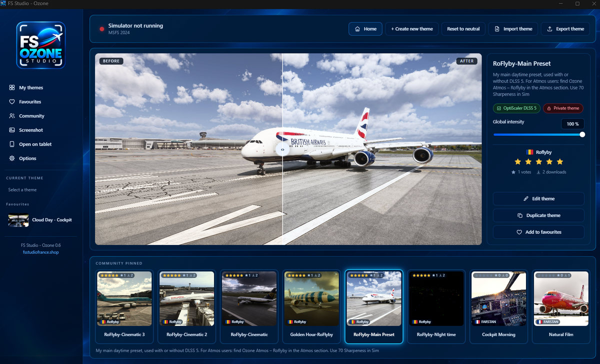Select the RoFlyby-Cinematic 2 pinned card

click(186, 307)
